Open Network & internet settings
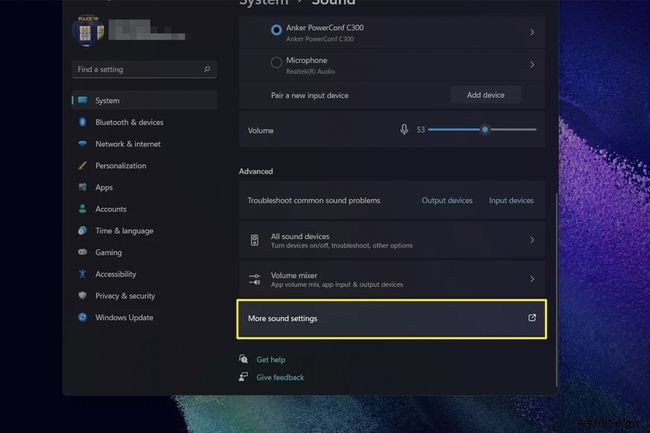Viewport: 650px width, 433px height. pos(127,144)
